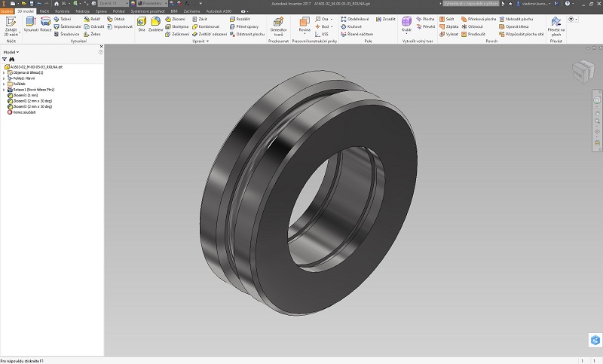Select the Zaoblení fillet tool
The height and width of the screenshot is (364, 603).
pos(155,23)
